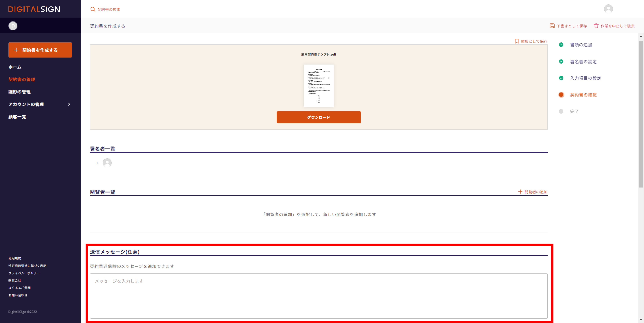644x323 pixels.
Task: Go to the 書類の追加 completed step
Action: click(x=581, y=45)
